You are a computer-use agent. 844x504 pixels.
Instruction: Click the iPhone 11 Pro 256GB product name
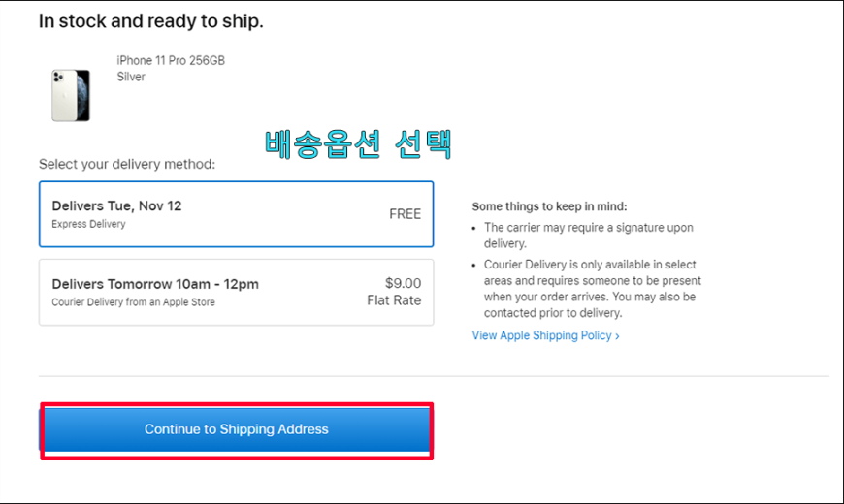(x=171, y=60)
